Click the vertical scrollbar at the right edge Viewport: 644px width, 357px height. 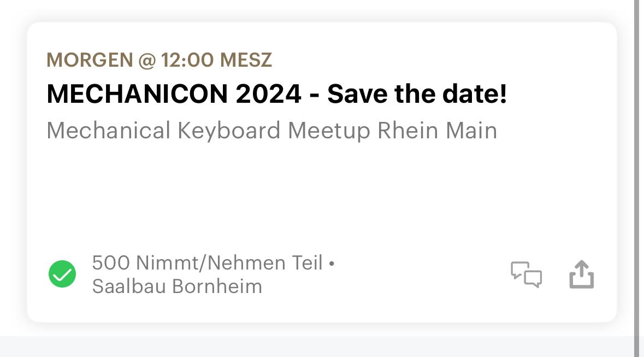point(639,165)
